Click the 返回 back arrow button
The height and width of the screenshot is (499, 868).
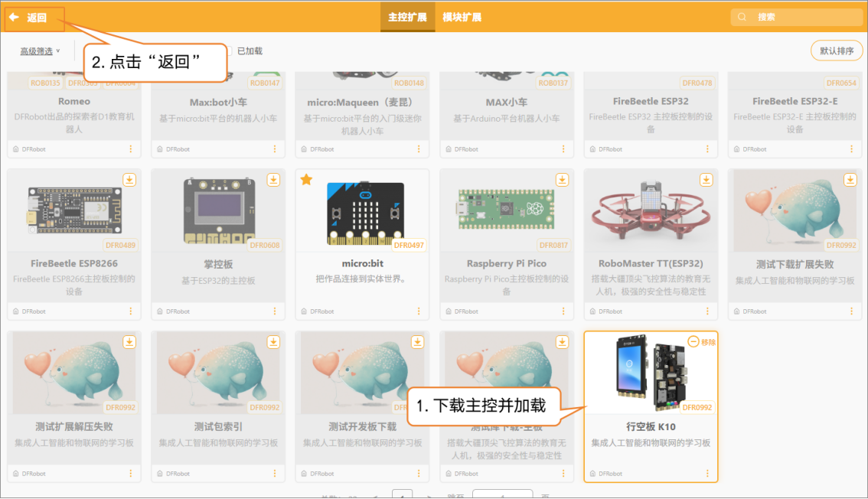(28, 18)
